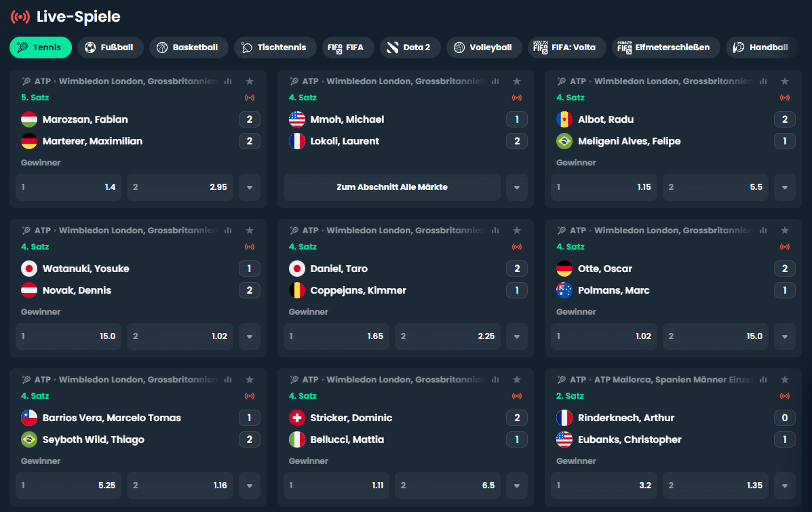Screen dimensions: 812x512
Task: Expand markets dropdown for Mmoh vs Lokoli
Action: pyautogui.click(x=517, y=187)
